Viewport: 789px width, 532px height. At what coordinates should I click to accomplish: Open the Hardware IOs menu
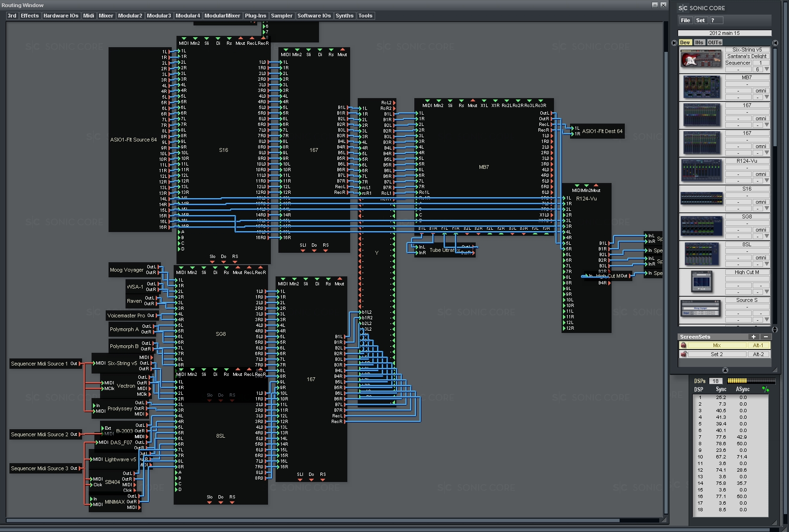coord(61,16)
